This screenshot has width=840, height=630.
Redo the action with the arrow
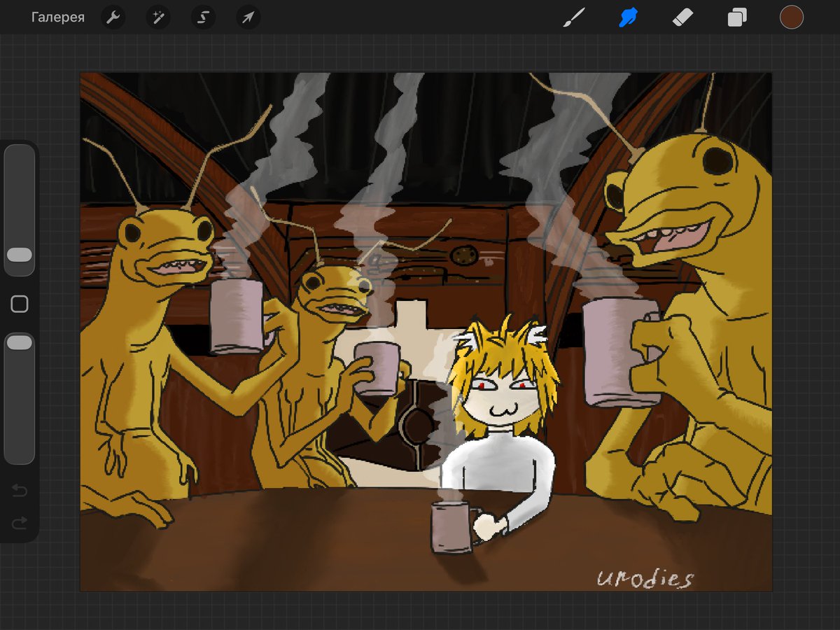20,522
